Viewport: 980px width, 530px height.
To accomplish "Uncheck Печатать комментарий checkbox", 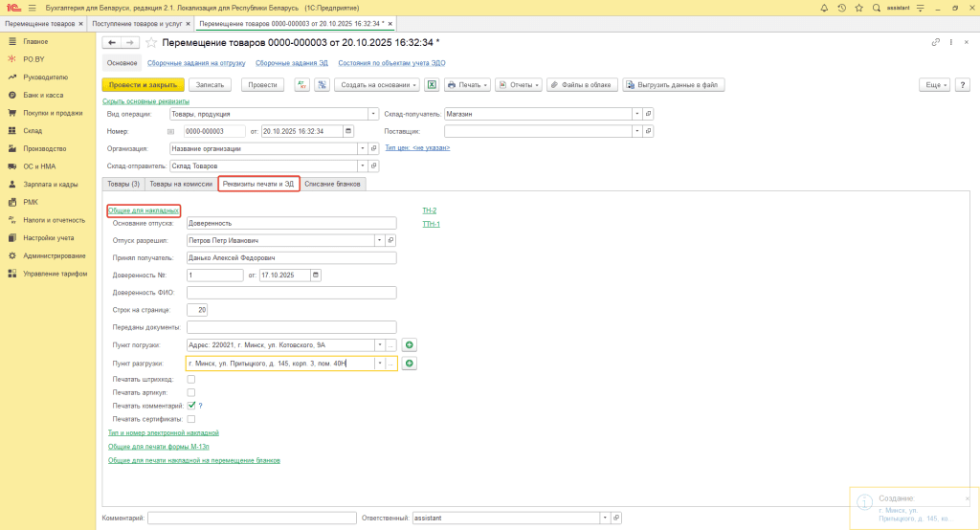I will coord(191,406).
